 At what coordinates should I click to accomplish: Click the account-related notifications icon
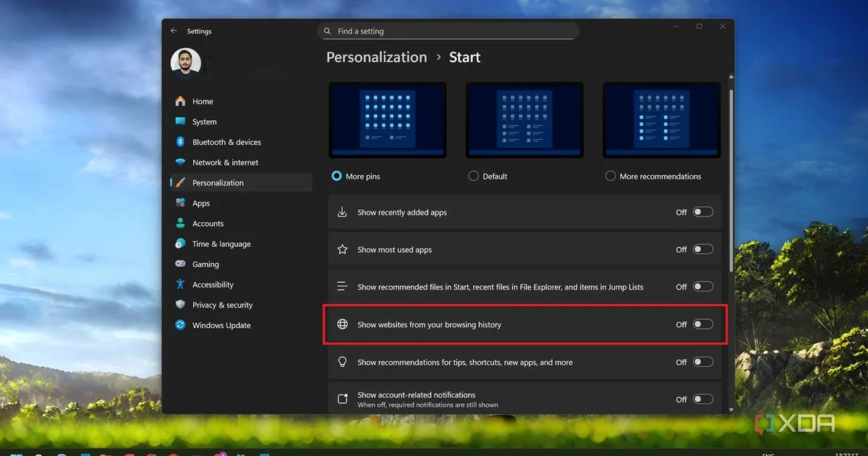point(343,399)
